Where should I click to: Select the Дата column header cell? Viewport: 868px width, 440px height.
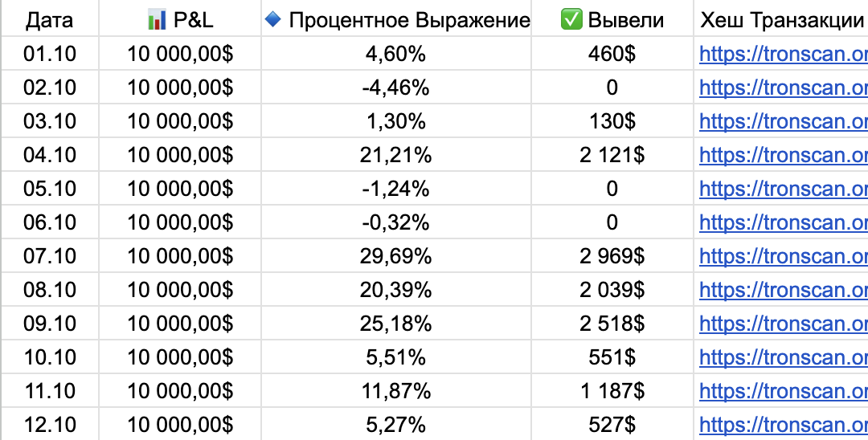tap(49, 19)
